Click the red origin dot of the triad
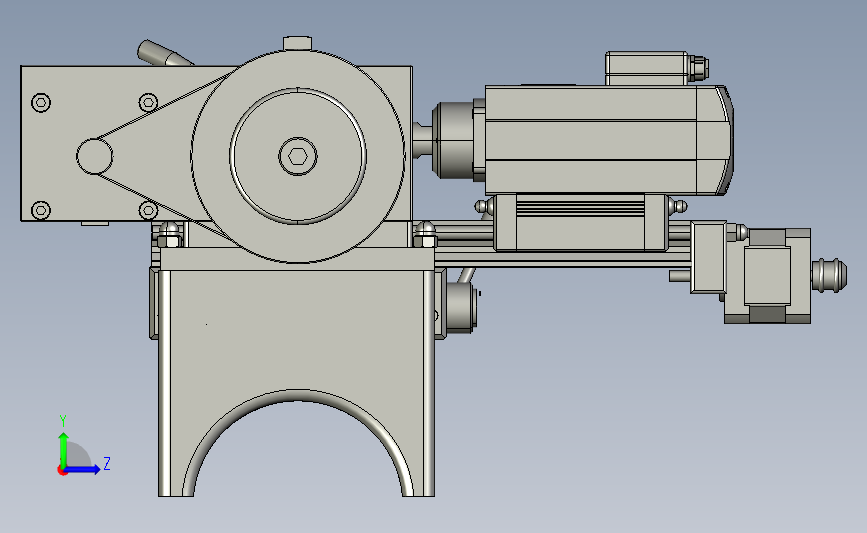 pyautogui.click(x=62, y=471)
